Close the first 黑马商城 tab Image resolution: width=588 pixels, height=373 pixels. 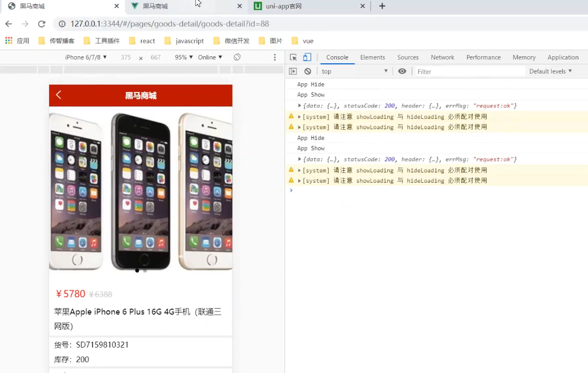117,6
